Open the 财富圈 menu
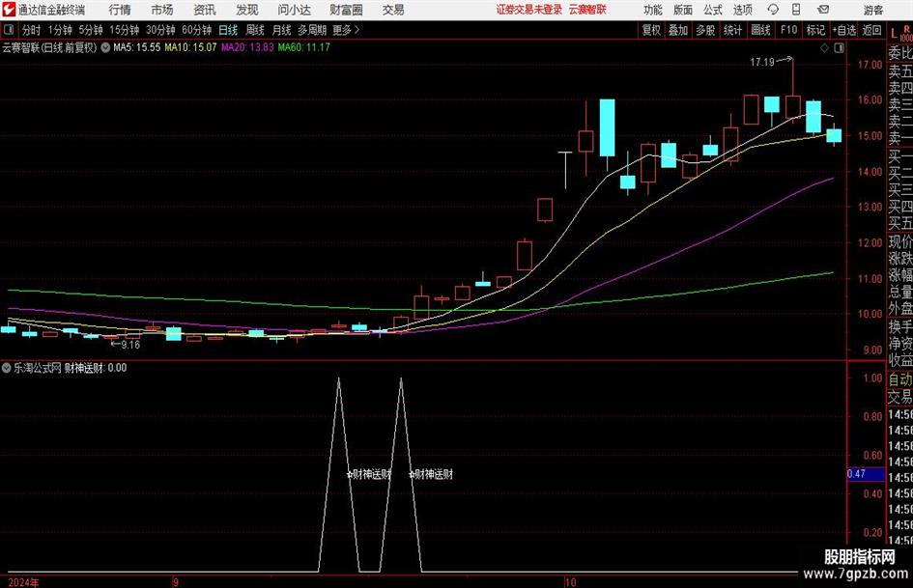The image size is (913, 588). point(346,10)
